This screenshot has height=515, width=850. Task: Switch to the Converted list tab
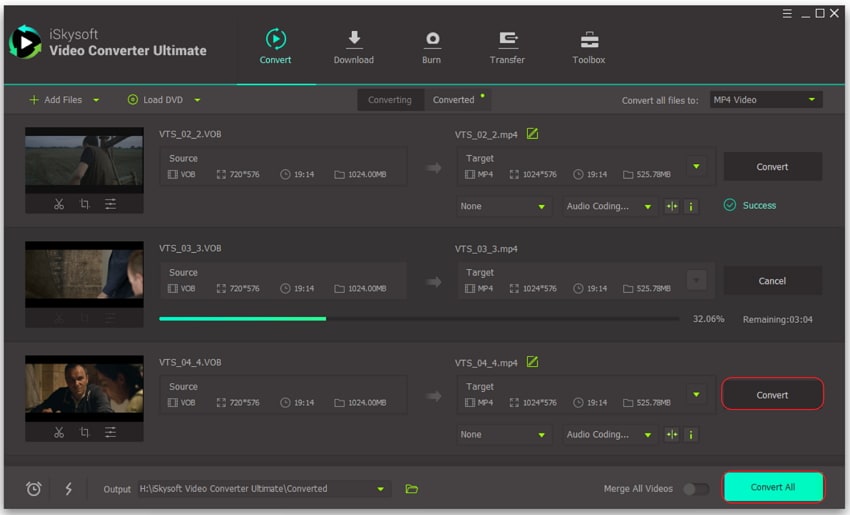coord(457,100)
